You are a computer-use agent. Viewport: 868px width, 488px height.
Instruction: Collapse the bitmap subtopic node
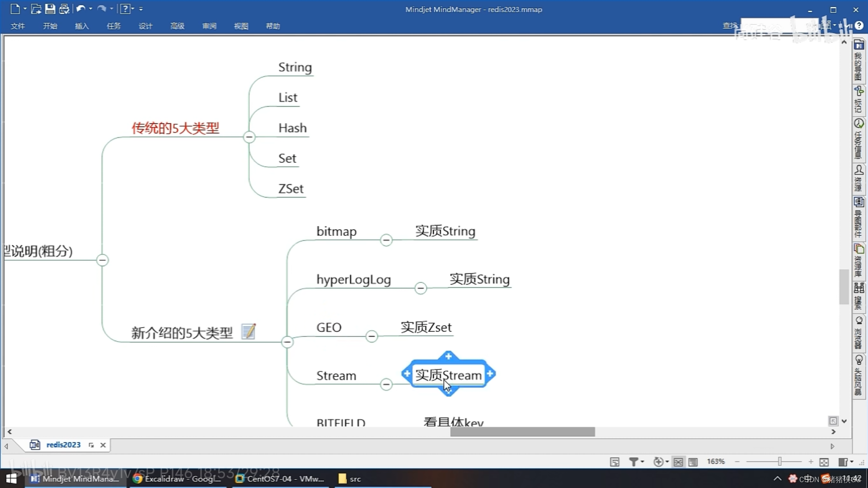tap(386, 240)
